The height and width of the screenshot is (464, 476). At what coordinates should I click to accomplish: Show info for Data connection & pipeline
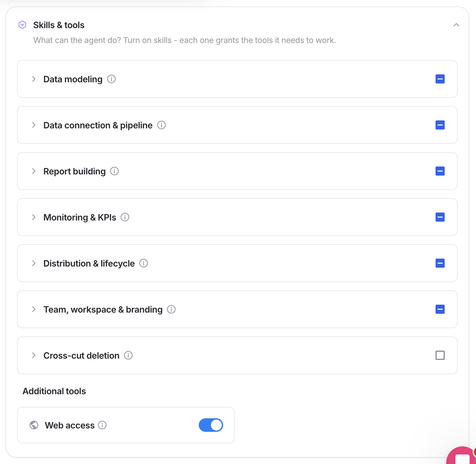[161, 125]
